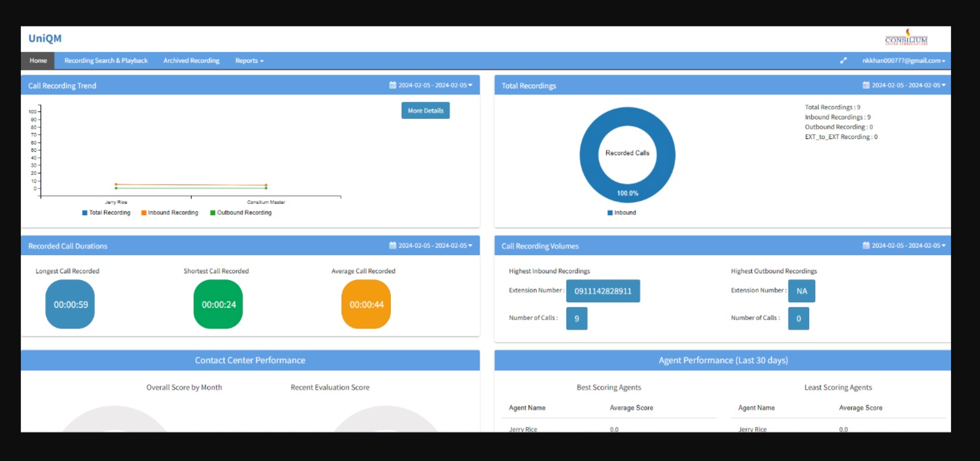This screenshot has height=461, width=980.
Task: Click inbound extension number 0911142828911
Action: 603,291
